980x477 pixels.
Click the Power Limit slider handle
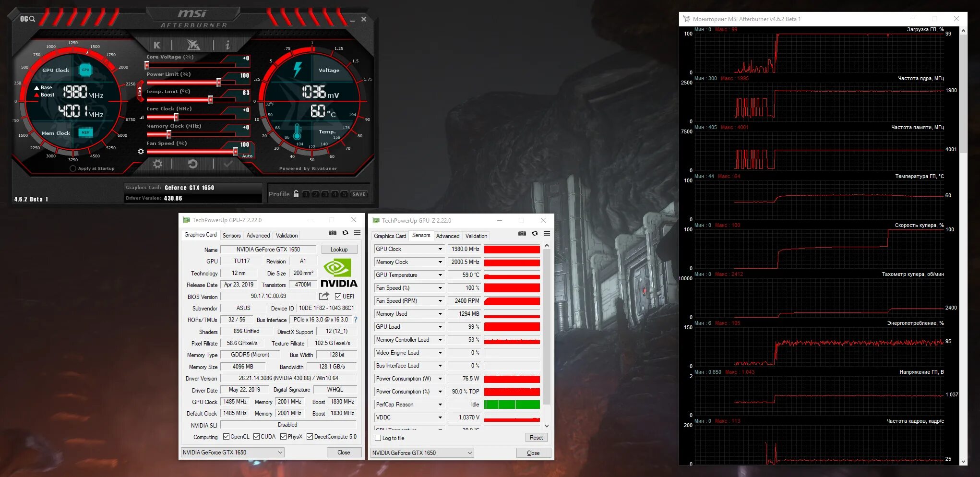click(x=219, y=83)
